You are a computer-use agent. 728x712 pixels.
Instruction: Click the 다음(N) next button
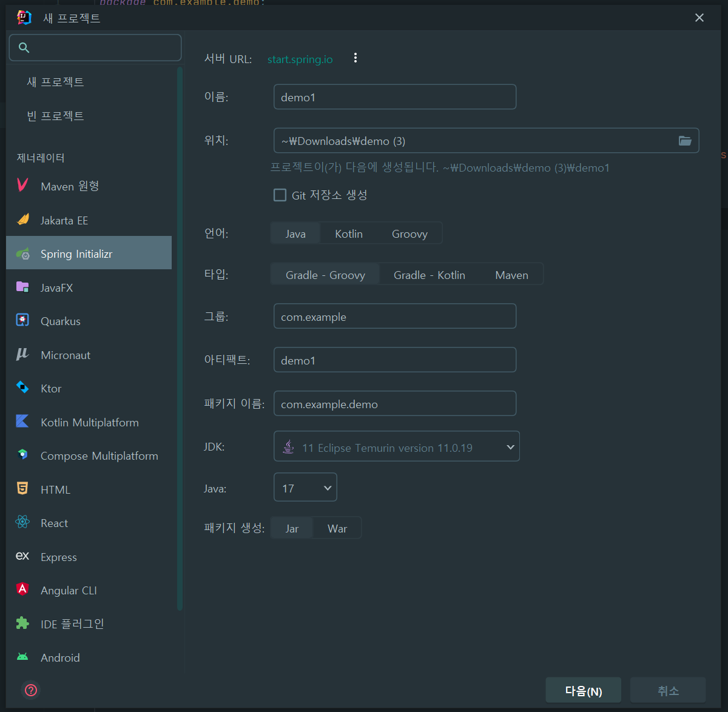tap(583, 690)
